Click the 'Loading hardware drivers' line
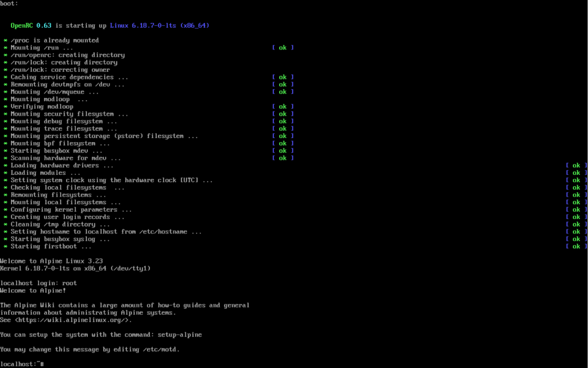588x368 pixels. 55,166
